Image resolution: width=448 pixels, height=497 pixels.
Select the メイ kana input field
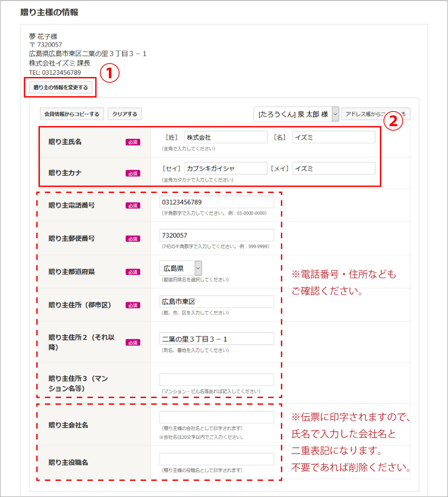[334, 169]
